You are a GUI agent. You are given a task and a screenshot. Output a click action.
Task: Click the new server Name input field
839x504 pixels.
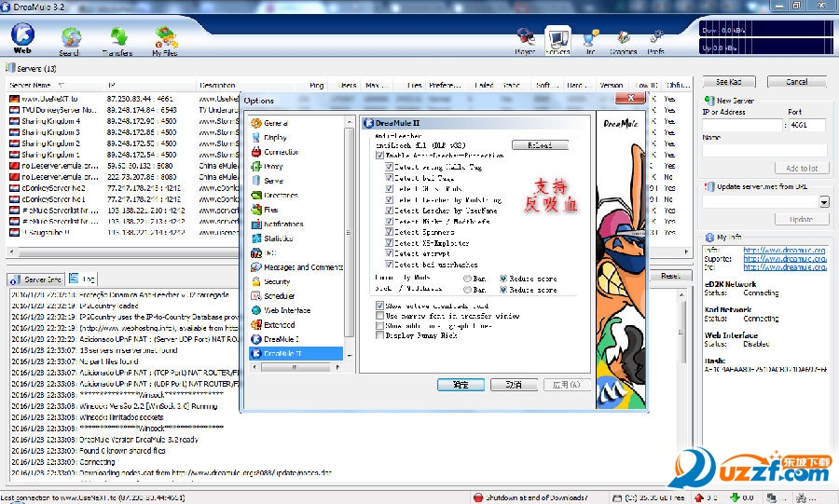tap(765, 151)
